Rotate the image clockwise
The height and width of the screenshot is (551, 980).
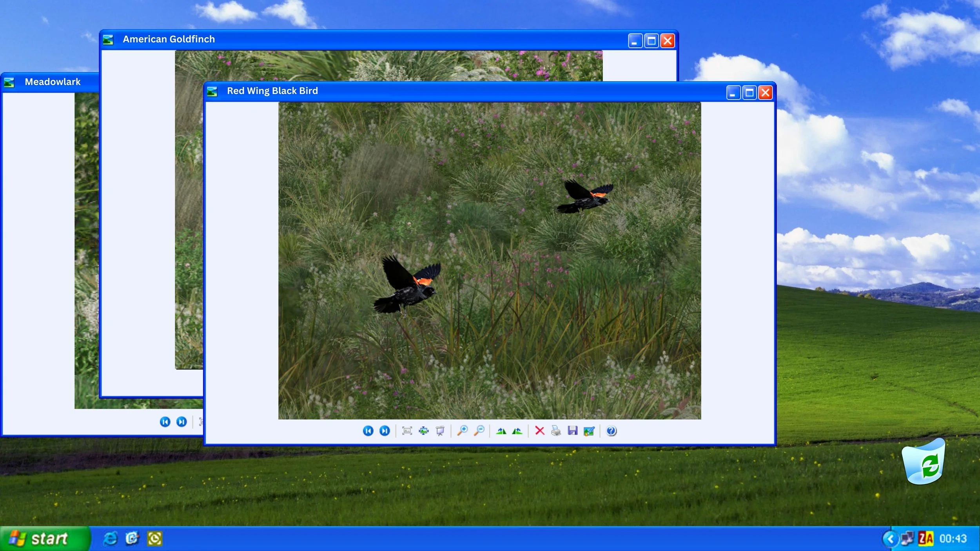501,431
